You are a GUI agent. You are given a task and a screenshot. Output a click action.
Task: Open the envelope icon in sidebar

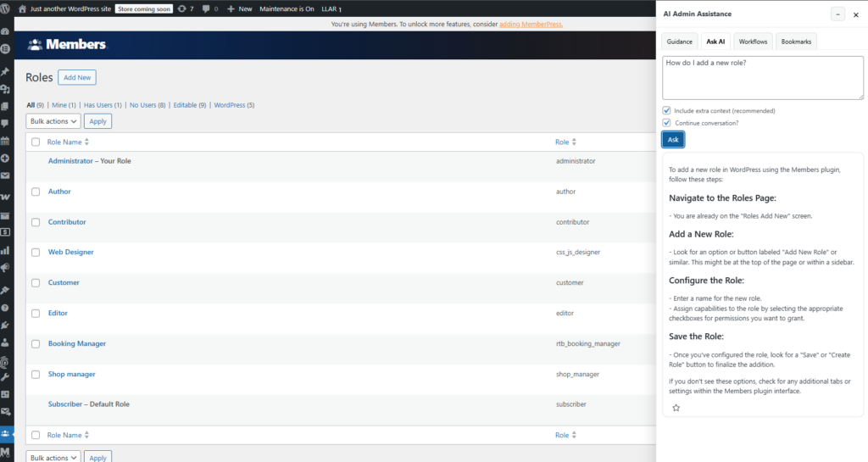point(5,175)
